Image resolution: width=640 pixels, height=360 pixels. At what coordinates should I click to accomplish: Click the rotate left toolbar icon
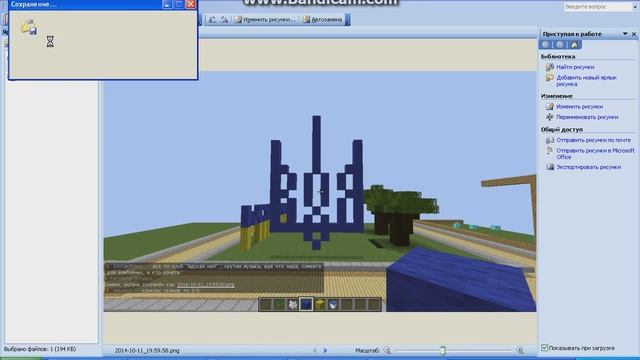[x=212, y=19]
